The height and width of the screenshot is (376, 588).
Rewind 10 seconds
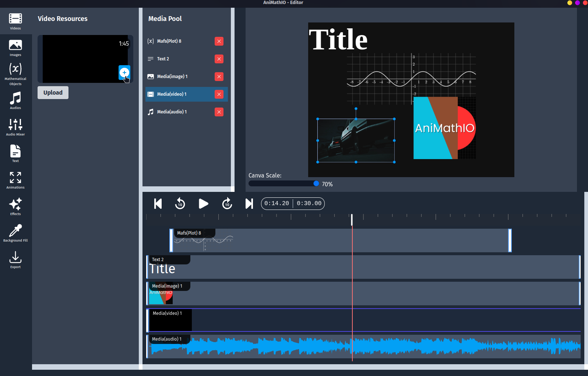pos(180,204)
